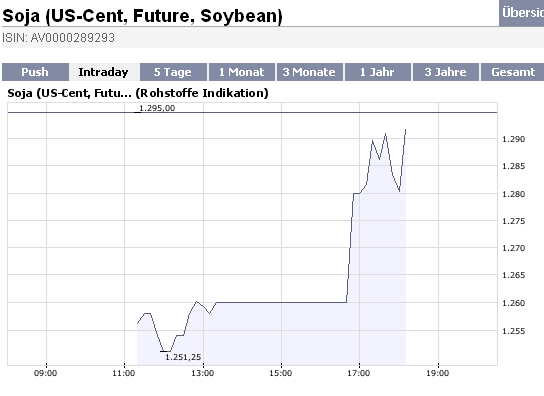
Task: Click the 1.295,00 high marker label
Action: point(157,108)
